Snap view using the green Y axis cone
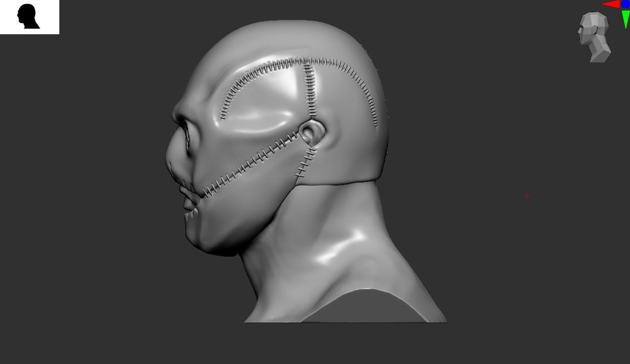This screenshot has height=364, width=630. [625, 19]
